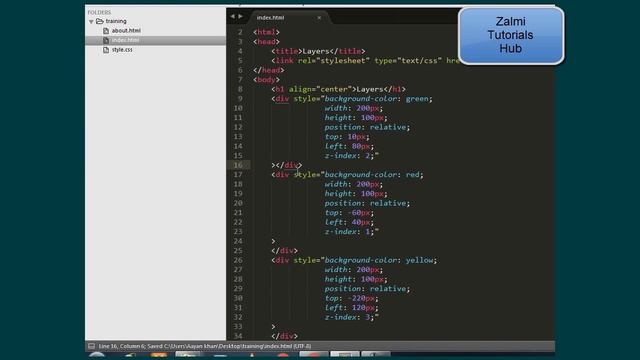Place cursor on the opening head tag
Screen dimensions: 640x360
click(266, 42)
